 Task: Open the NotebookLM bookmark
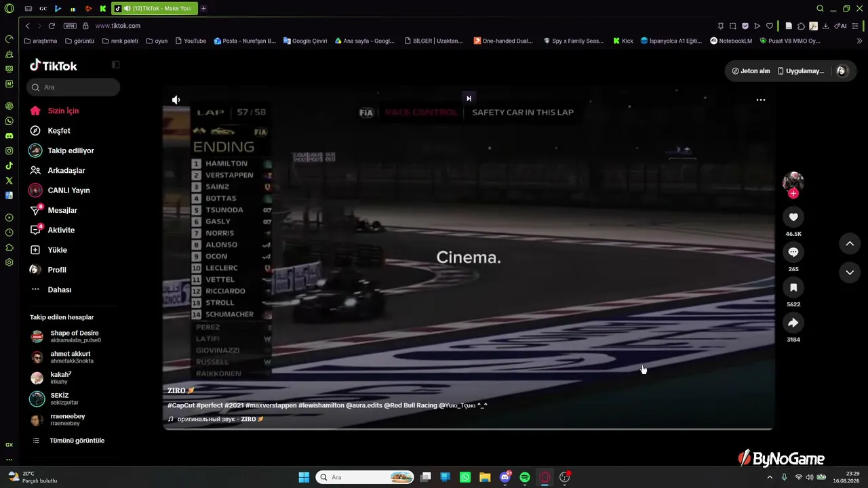(x=731, y=41)
